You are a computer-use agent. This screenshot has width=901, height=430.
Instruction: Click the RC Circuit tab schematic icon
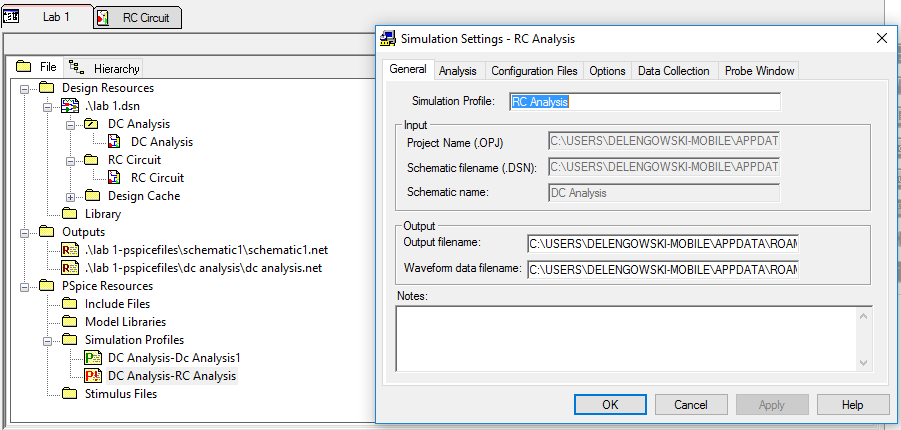(103, 18)
